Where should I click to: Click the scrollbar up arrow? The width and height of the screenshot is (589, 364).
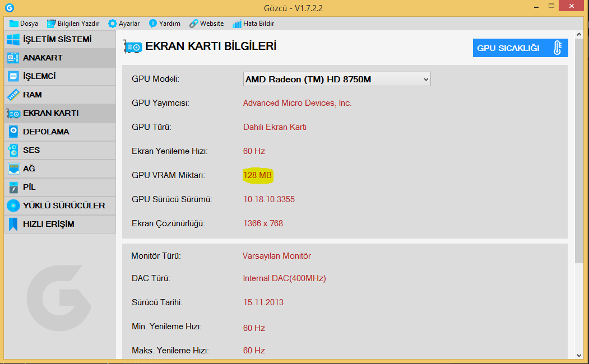579,34
